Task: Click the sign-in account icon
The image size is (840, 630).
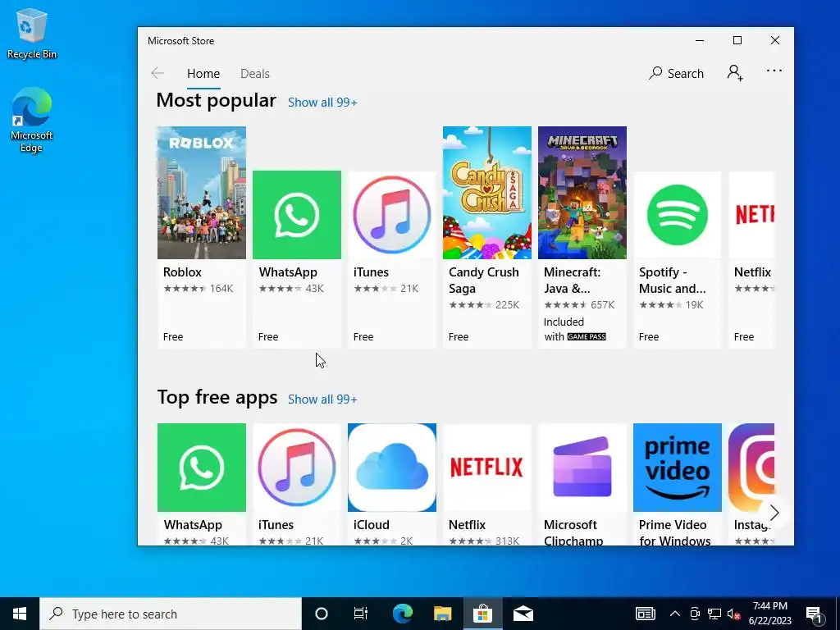Action: tap(735, 73)
